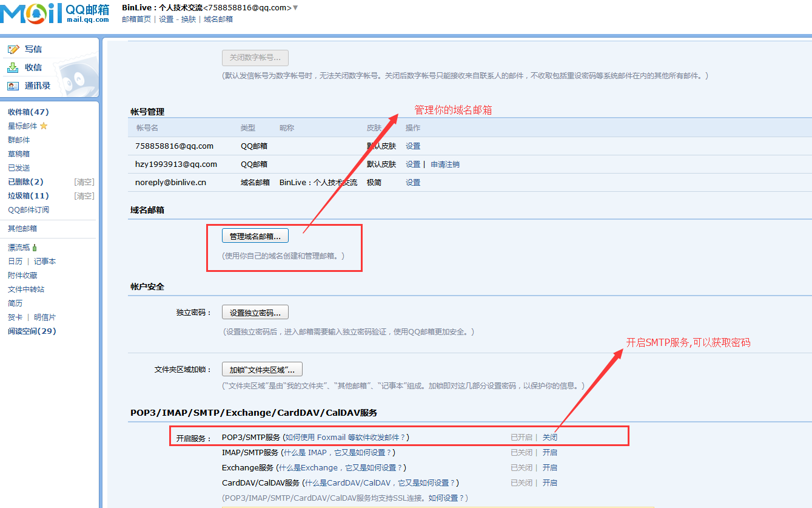The width and height of the screenshot is (812, 508).
Task: Click the 管理域名邮箱 button
Action: (255, 236)
